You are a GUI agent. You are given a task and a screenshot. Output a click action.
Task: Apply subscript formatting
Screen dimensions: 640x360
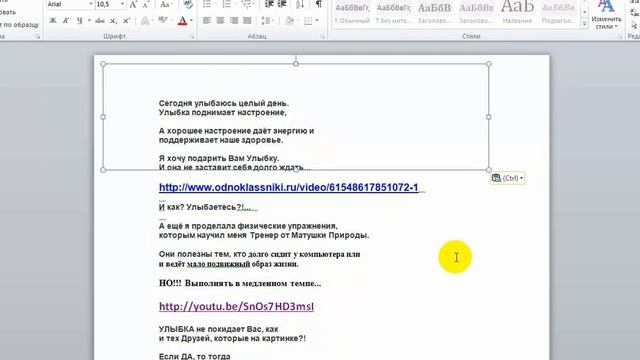(113, 20)
